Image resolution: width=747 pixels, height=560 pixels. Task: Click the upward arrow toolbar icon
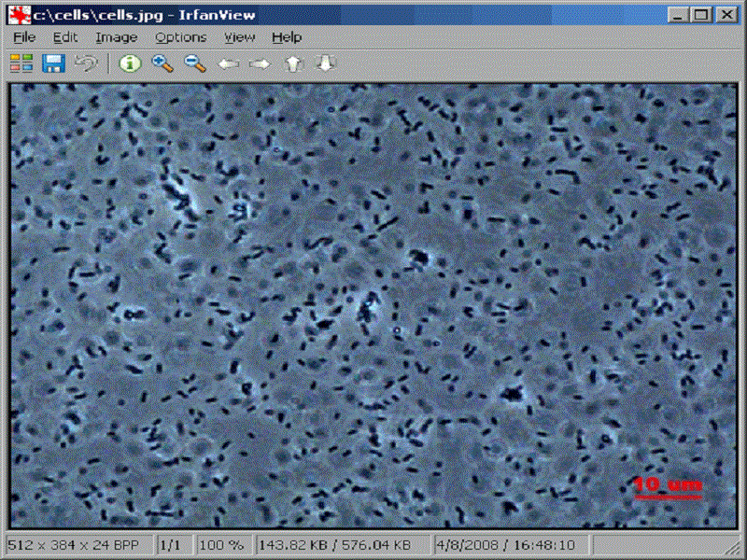(292, 63)
